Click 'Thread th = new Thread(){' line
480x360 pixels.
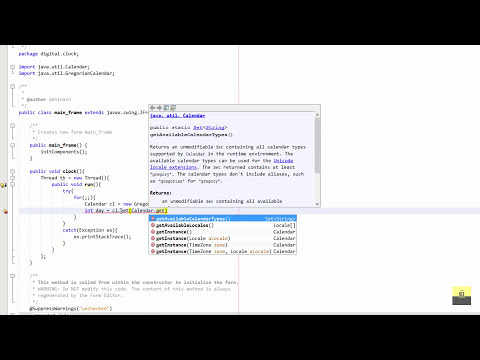75,178
